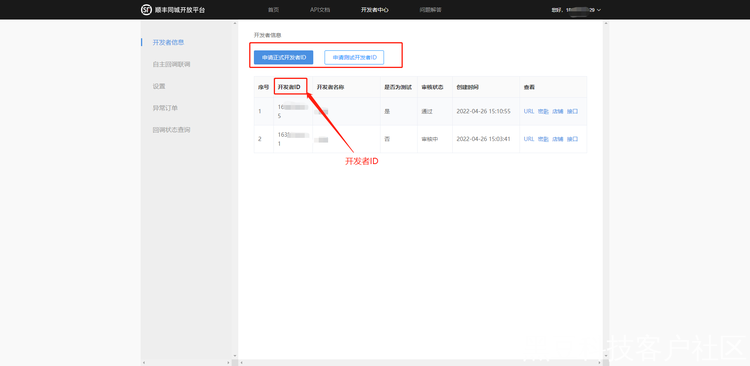Viewport: 750px width, 366px height.
Task: Open the 问题解答 nav item
Action: tap(430, 10)
